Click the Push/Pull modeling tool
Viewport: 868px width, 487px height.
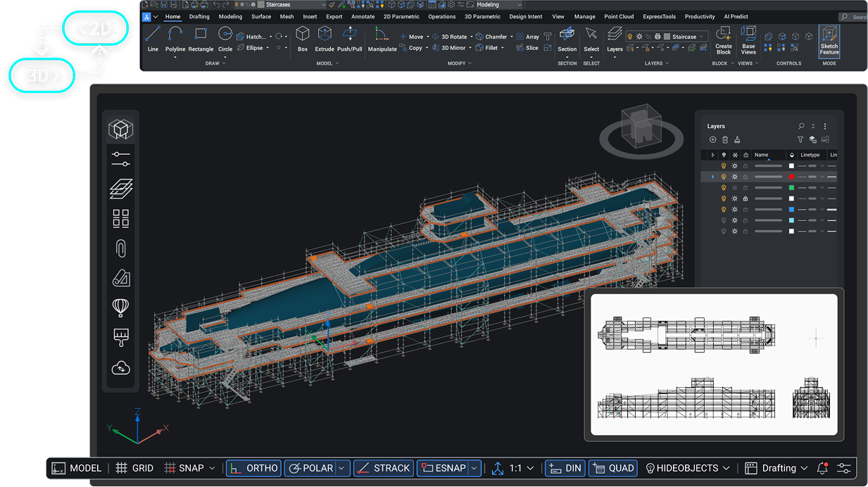tap(348, 39)
